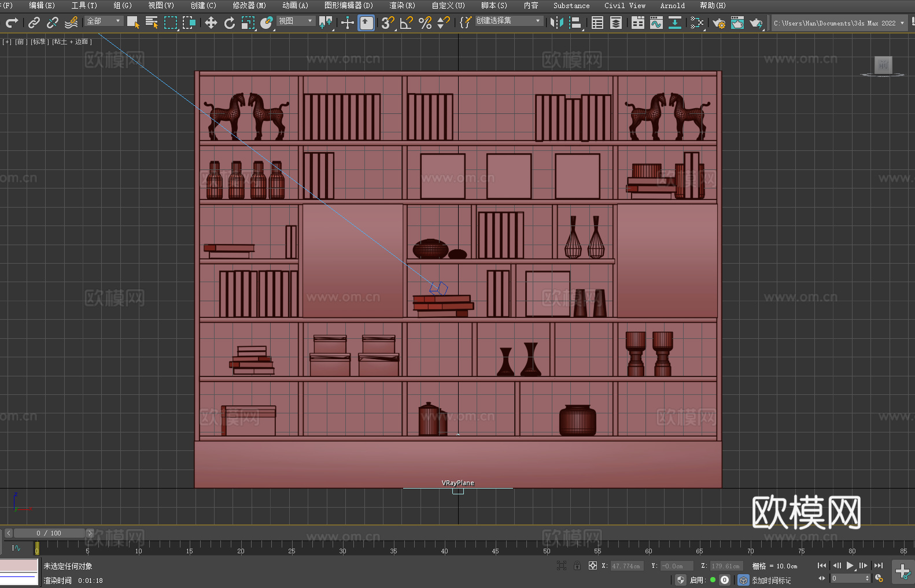This screenshot has width=915, height=588.
Task: Select the Unlink Selection tool
Action: point(53,23)
